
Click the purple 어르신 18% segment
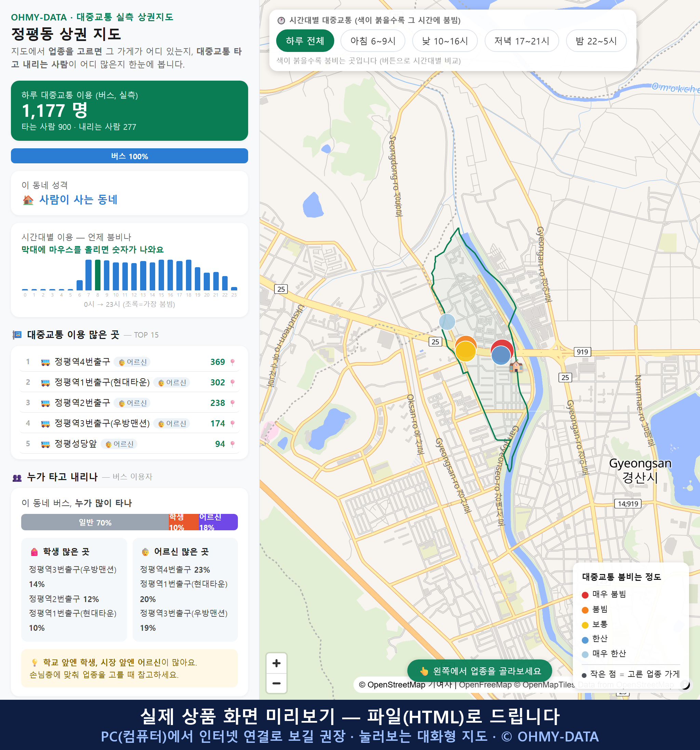218,522
